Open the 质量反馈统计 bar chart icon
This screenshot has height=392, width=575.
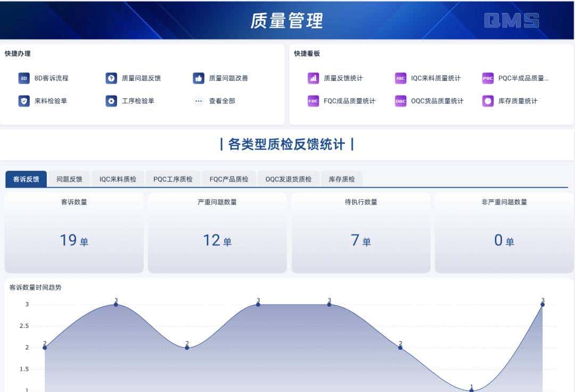click(x=313, y=78)
